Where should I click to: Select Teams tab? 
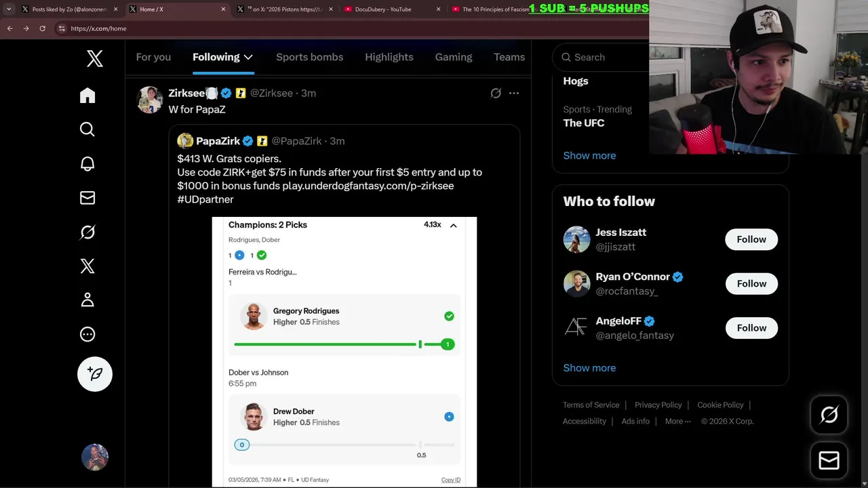click(x=509, y=57)
